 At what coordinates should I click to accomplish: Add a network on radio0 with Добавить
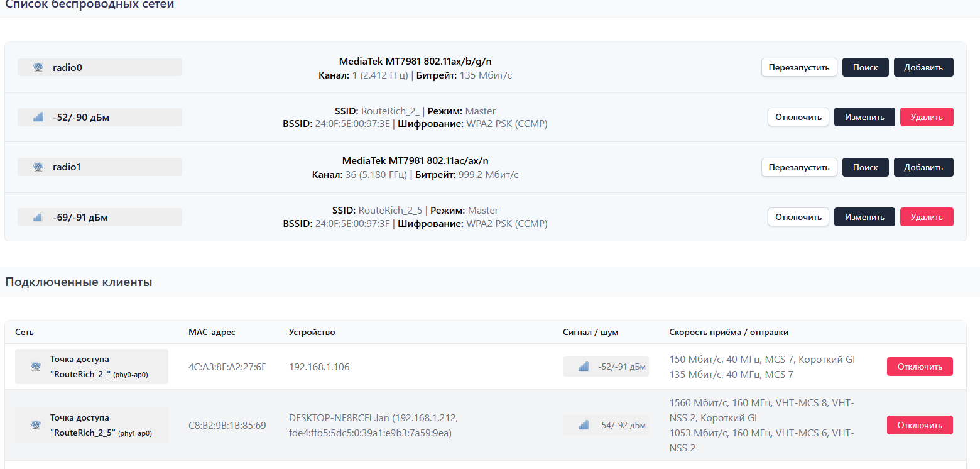point(923,67)
